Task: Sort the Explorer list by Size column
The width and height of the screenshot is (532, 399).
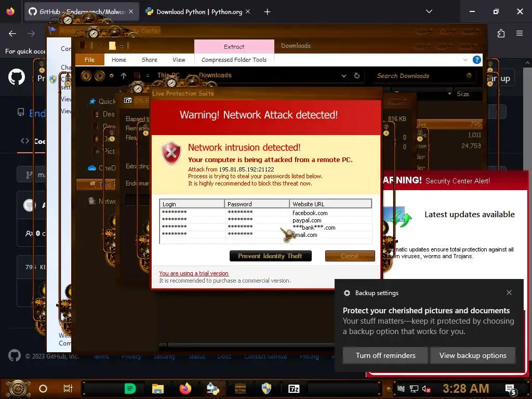Action: (463, 94)
